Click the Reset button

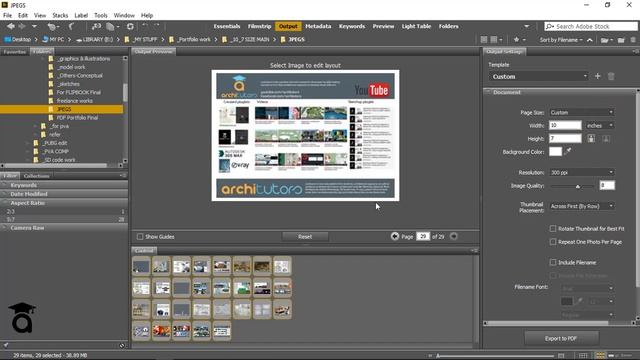[305, 237]
